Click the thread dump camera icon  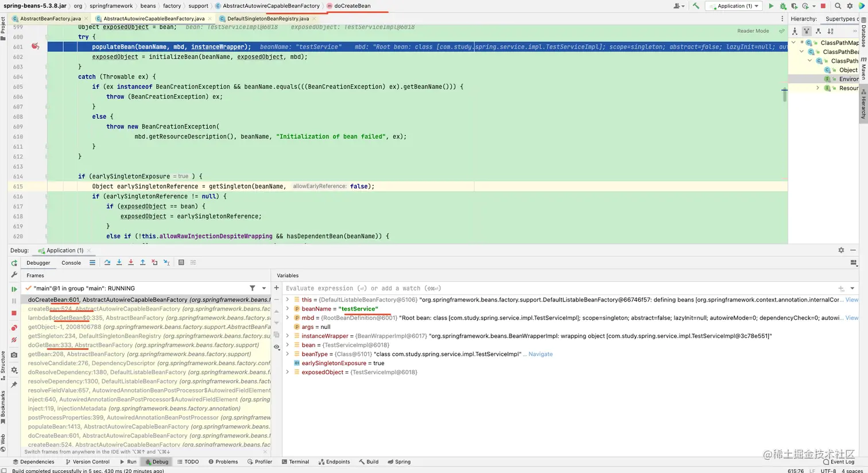coord(14,355)
